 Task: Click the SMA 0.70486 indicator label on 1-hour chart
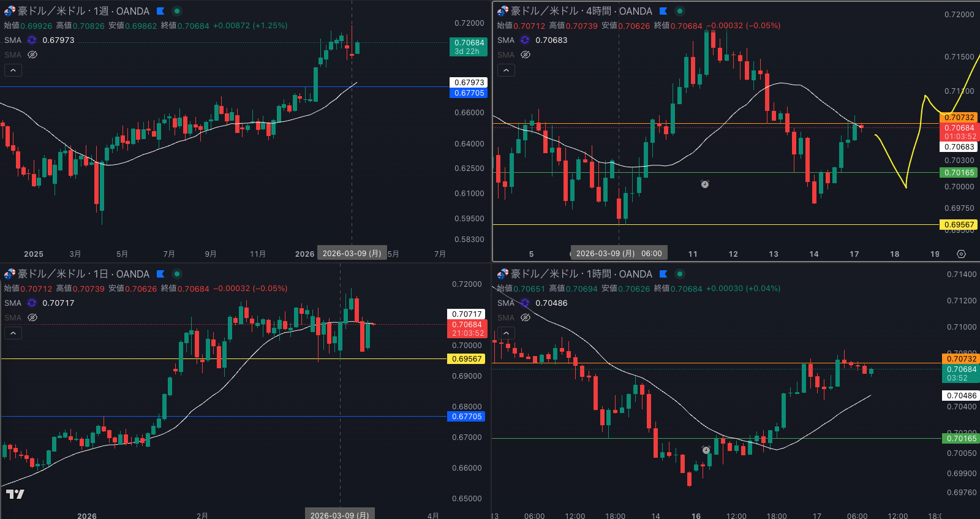551,303
